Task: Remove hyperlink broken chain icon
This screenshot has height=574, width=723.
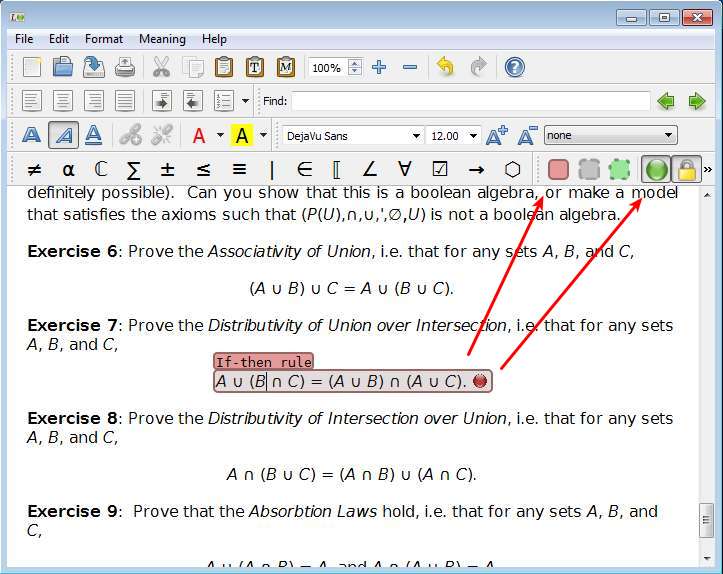Action: (162, 135)
